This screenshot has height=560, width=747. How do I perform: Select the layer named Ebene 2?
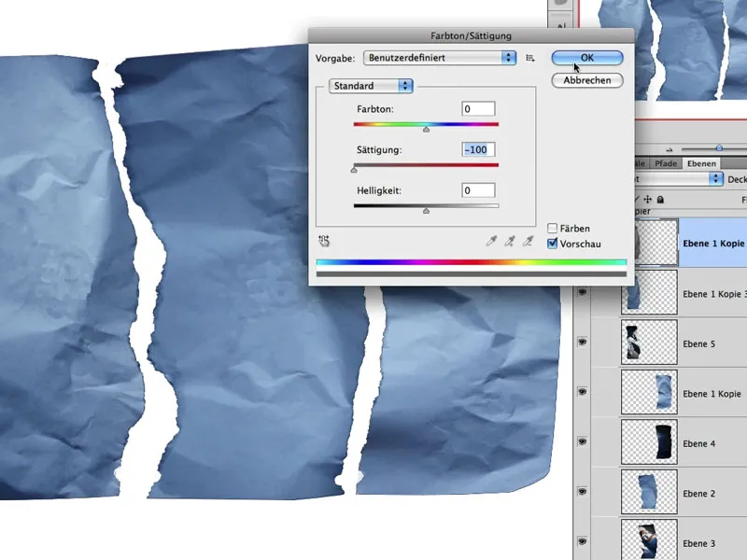(698, 494)
